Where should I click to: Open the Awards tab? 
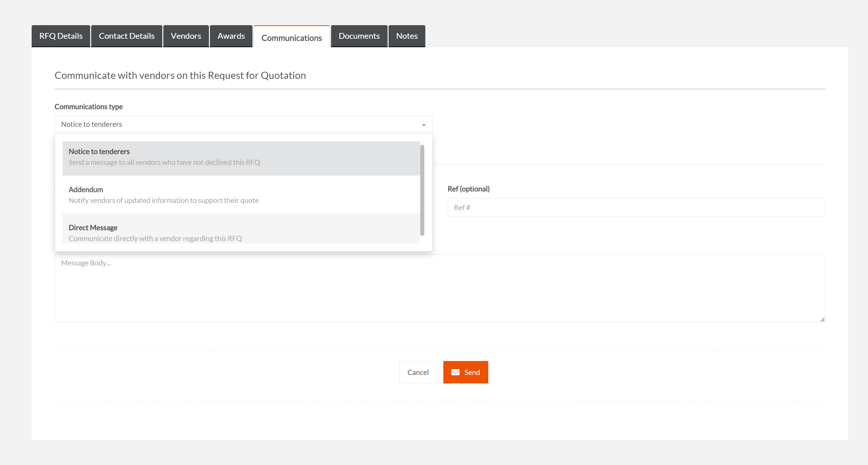231,36
